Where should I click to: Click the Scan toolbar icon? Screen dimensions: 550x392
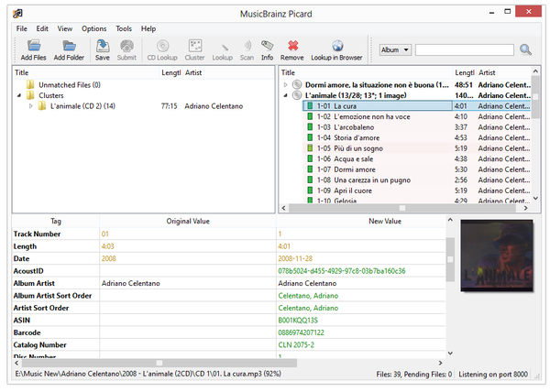[x=247, y=49]
